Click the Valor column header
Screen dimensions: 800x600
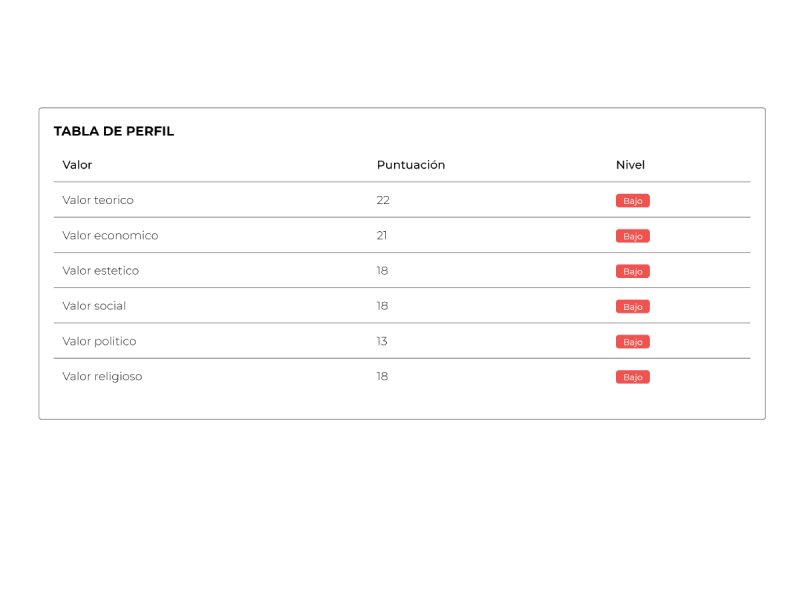(77, 165)
